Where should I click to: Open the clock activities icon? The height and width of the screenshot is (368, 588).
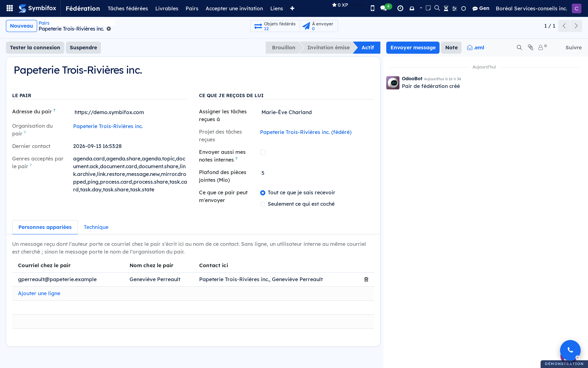400,8
